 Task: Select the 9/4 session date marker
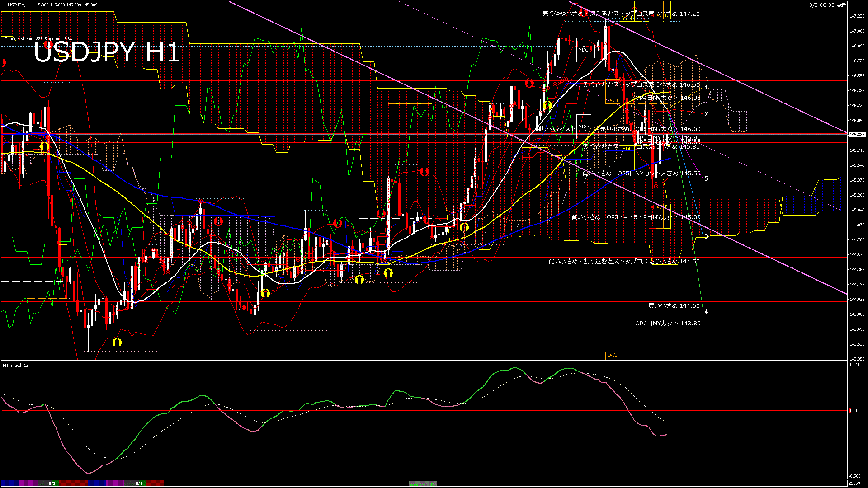coord(139,483)
